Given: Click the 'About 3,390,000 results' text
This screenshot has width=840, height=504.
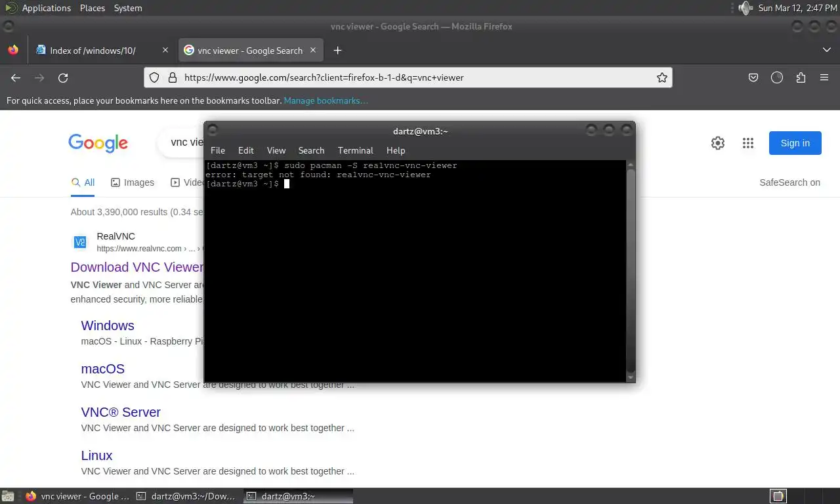Looking at the screenshot, I should coord(136,212).
